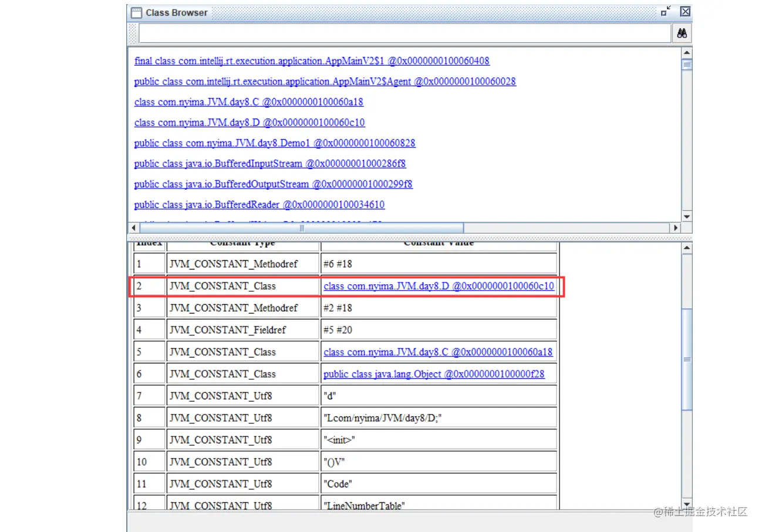Close the Class Browser panel
This screenshot has height=532, width=762.
coord(685,11)
